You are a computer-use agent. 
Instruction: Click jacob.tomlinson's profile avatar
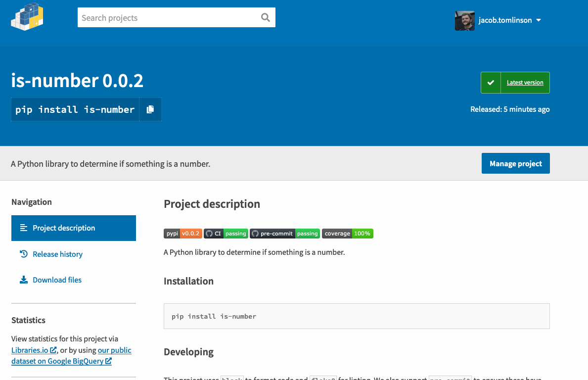pyautogui.click(x=464, y=20)
